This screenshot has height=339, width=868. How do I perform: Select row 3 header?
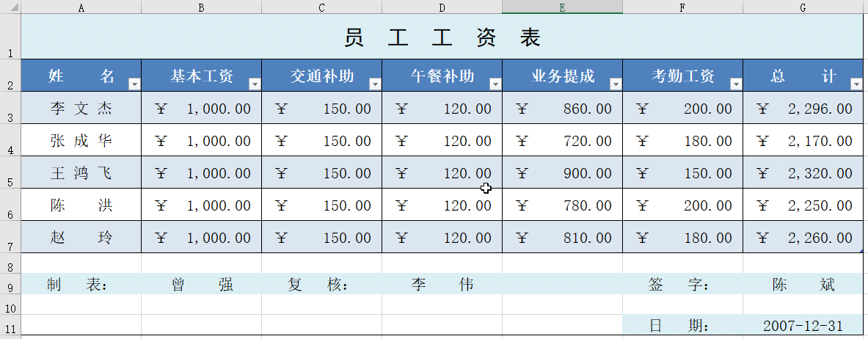[x=10, y=109]
